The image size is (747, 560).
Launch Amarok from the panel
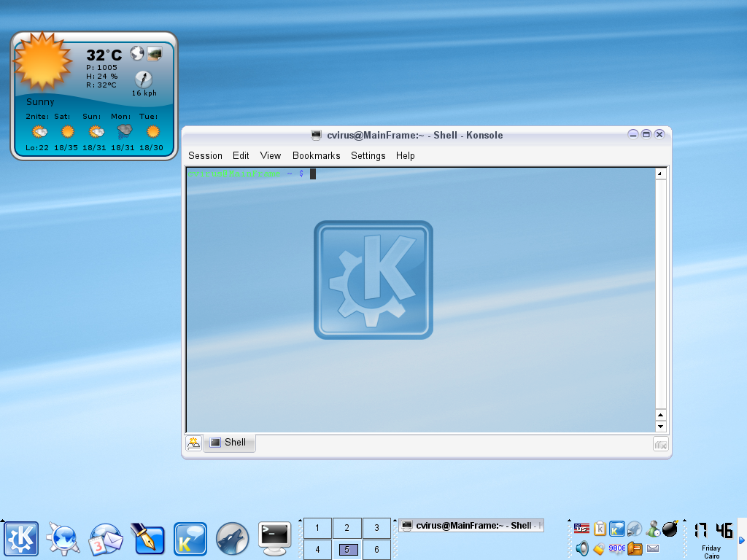(x=232, y=538)
